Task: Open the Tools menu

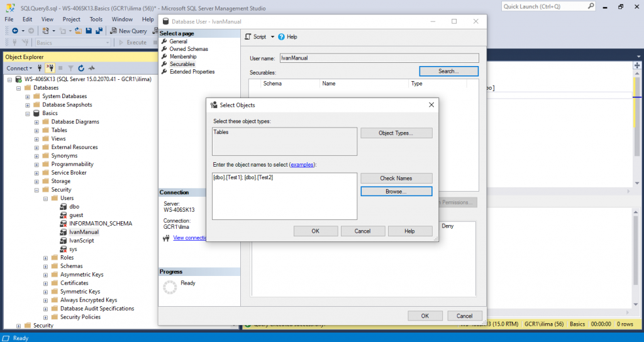Action: (96, 19)
